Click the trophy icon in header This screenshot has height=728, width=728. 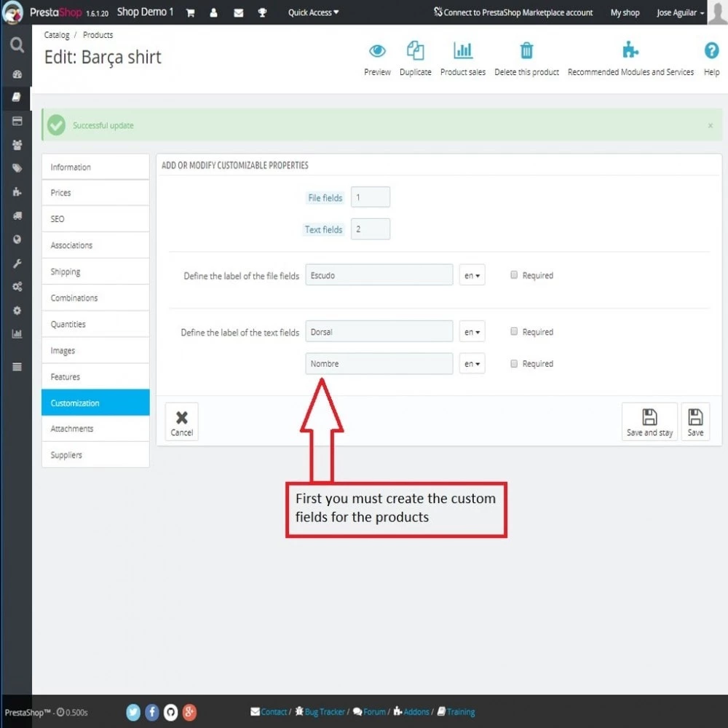tap(262, 13)
